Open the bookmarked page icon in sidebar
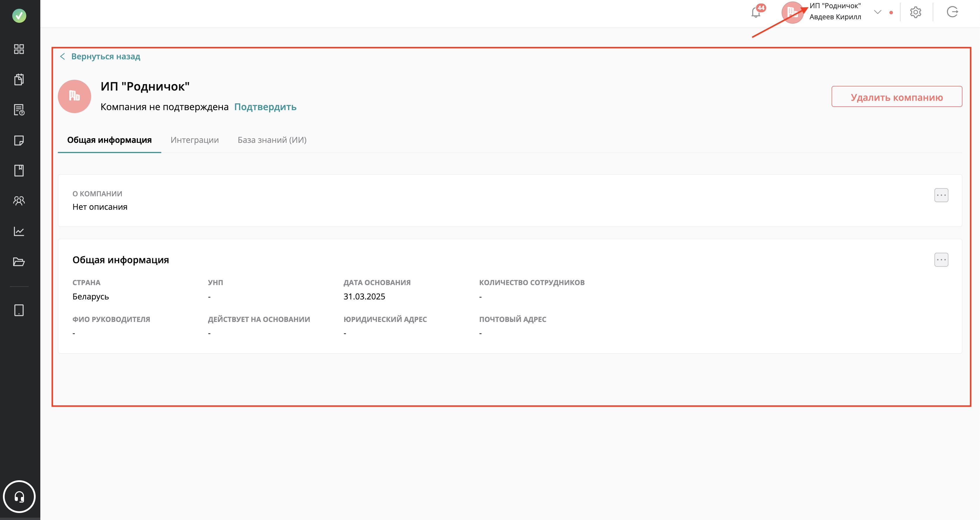Screen dimensions: 980x520 (x=19, y=170)
